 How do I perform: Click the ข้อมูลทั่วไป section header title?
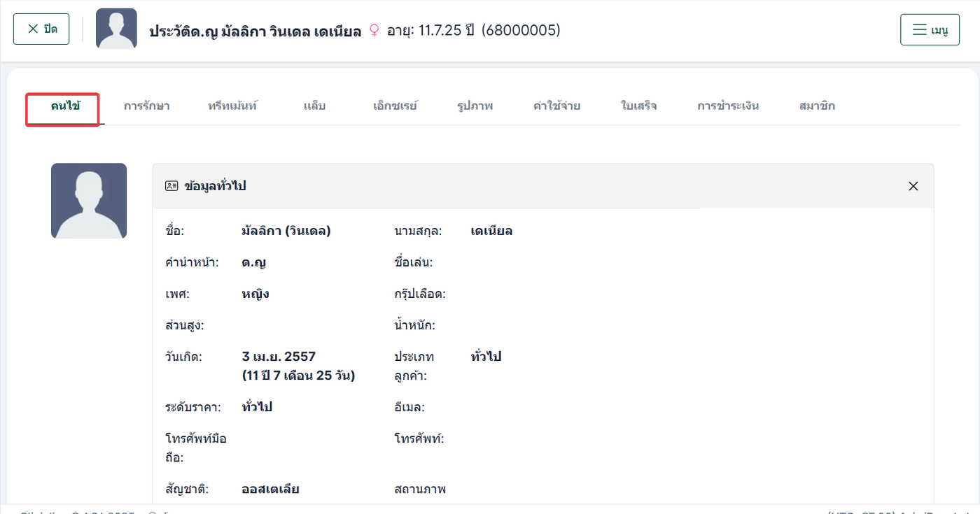[x=215, y=186]
